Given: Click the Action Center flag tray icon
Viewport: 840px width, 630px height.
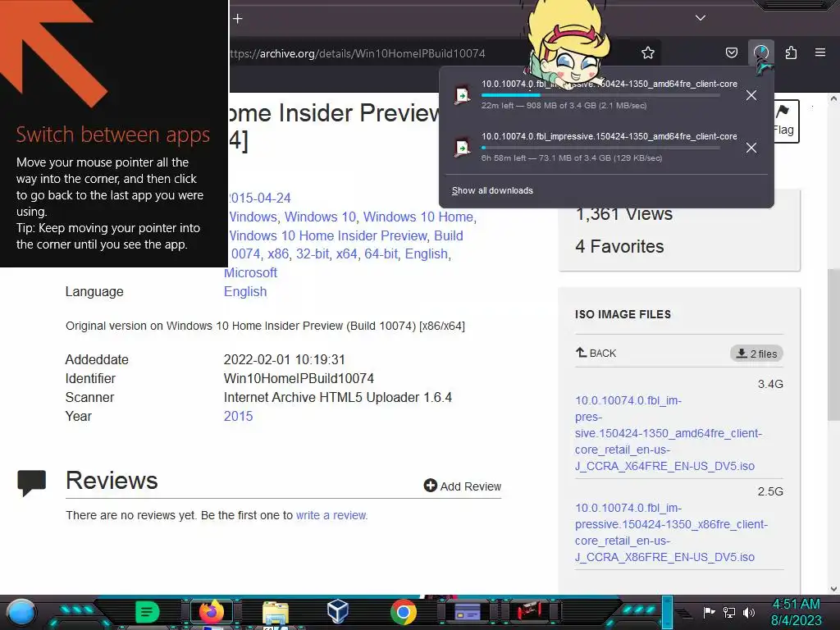Looking at the screenshot, I should 709,612.
